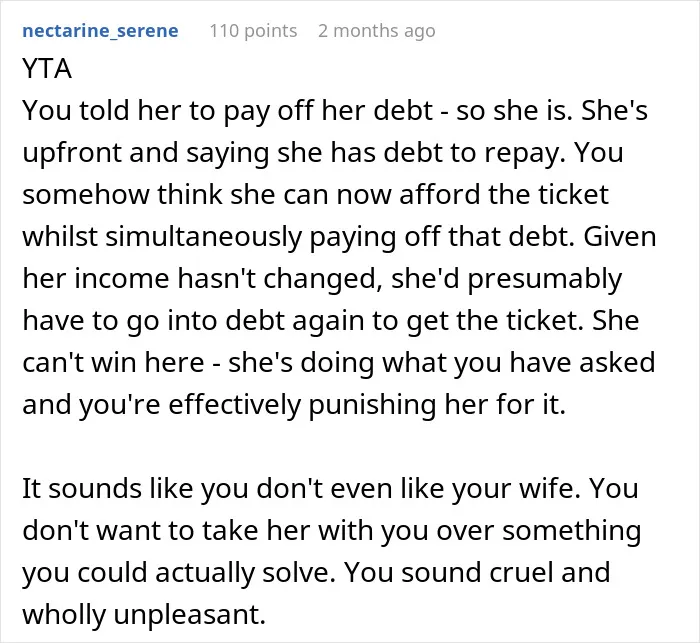Open the nectarine_serene user profile
Image resolution: width=700 pixels, height=643 pixels.
tap(100, 31)
